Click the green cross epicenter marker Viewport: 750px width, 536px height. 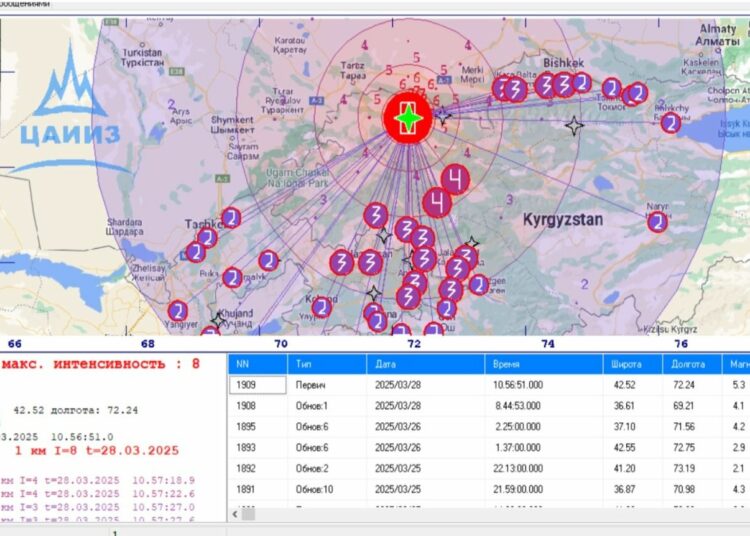tap(407, 119)
